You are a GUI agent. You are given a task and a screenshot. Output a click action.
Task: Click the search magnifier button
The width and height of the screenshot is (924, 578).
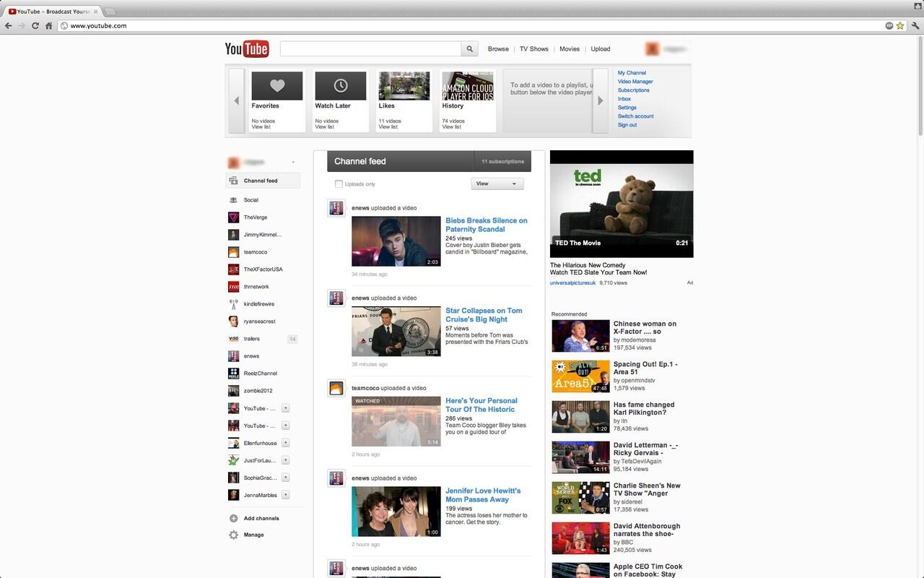tap(470, 49)
